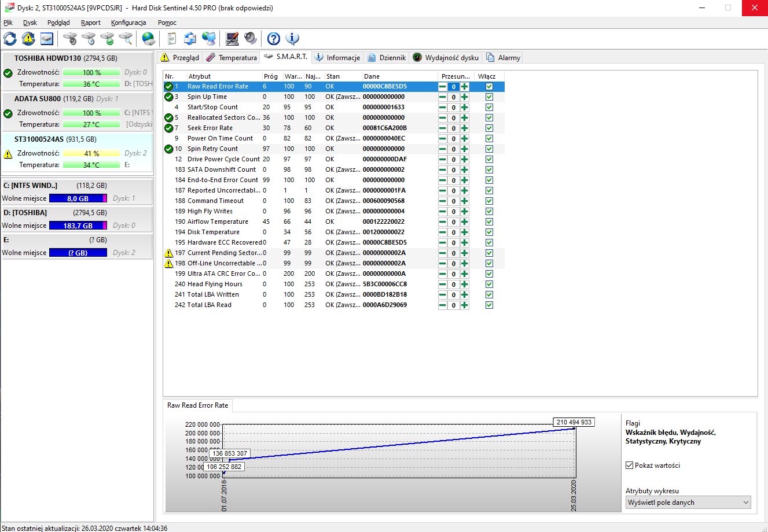Click green plus for Total LBA Read offset
Screen dimensions: 768x532
tap(464, 305)
